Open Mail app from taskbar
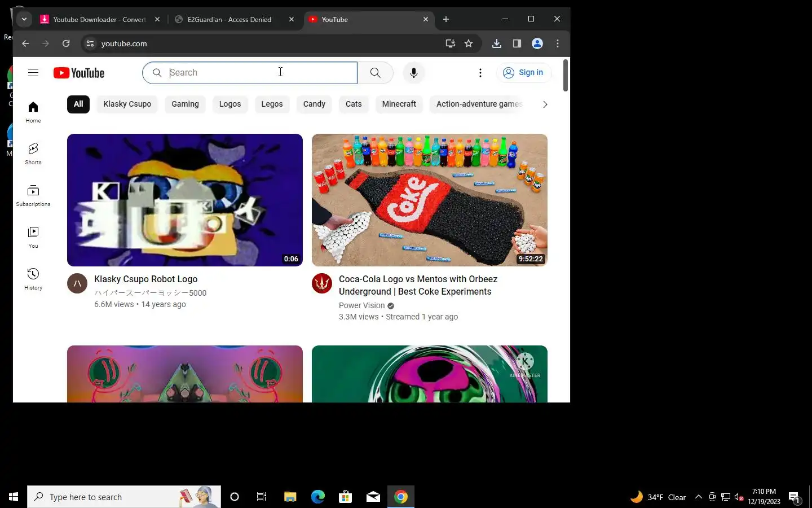Image resolution: width=812 pixels, height=508 pixels. (x=373, y=497)
